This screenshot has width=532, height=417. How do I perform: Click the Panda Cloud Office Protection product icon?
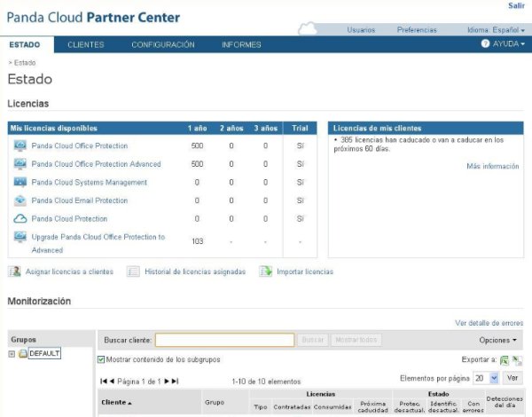click(20, 146)
